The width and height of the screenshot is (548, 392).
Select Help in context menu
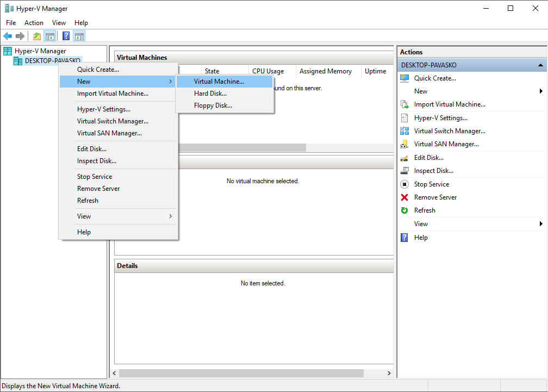point(119,232)
